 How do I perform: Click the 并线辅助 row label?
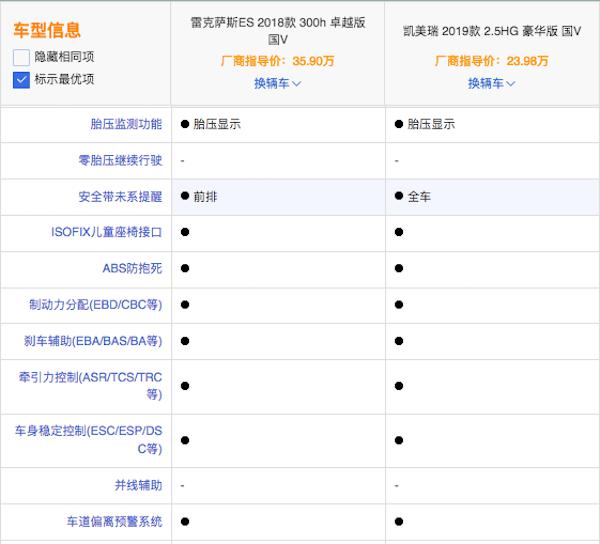coord(139,485)
